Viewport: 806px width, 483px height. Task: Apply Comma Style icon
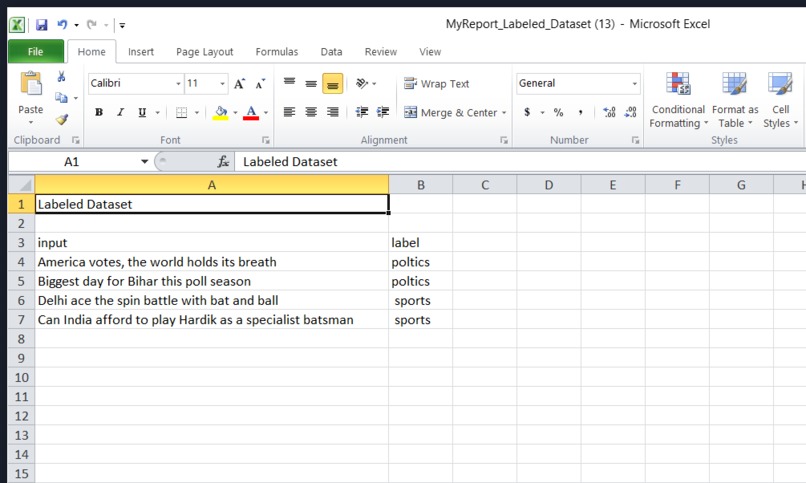click(x=580, y=112)
